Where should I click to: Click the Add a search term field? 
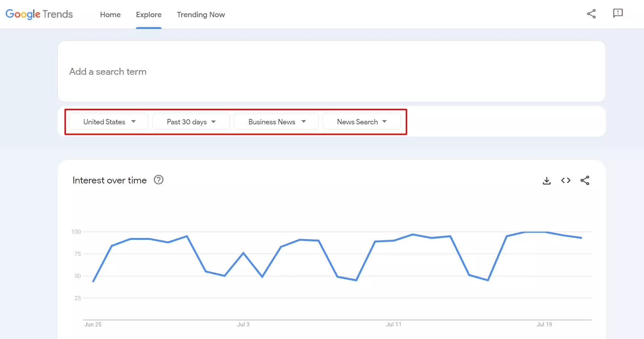point(331,71)
